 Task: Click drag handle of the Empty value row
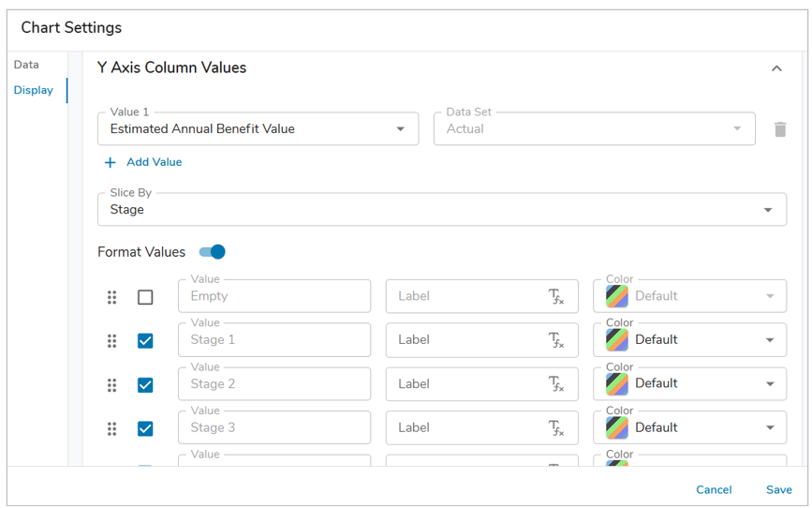(111, 297)
